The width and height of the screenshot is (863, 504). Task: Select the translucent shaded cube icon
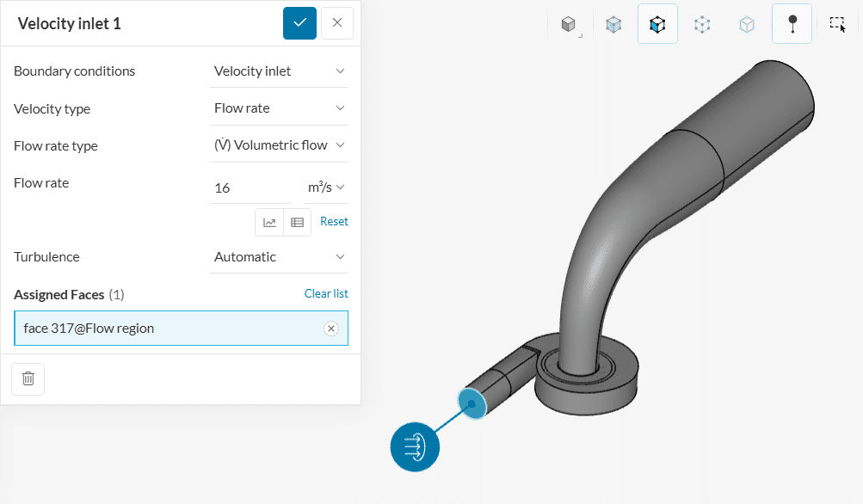(x=613, y=25)
